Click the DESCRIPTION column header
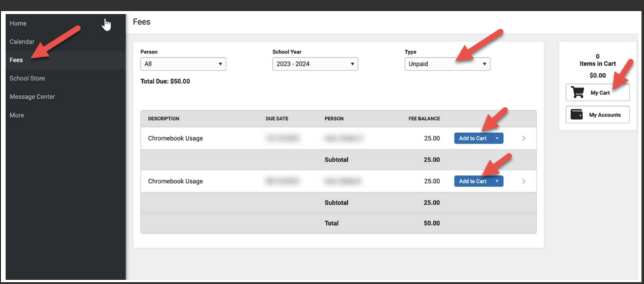This screenshot has width=644, height=284. click(164, 119)
